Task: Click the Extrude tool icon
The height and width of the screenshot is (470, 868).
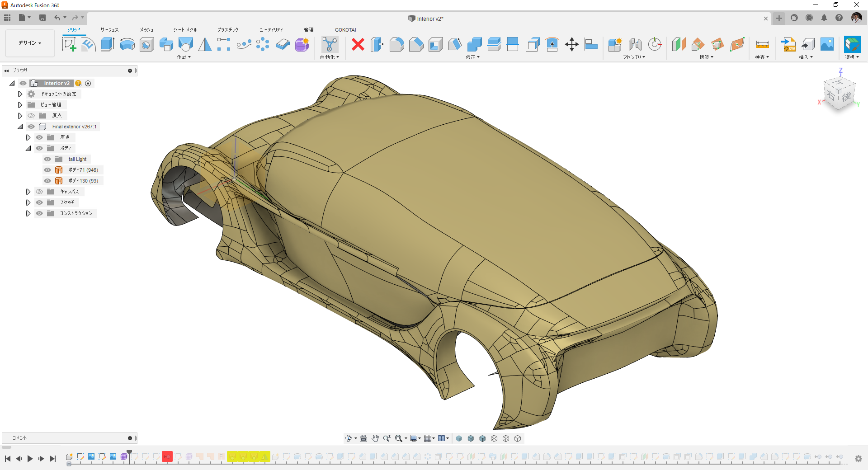Action: [x=108, y=44]
